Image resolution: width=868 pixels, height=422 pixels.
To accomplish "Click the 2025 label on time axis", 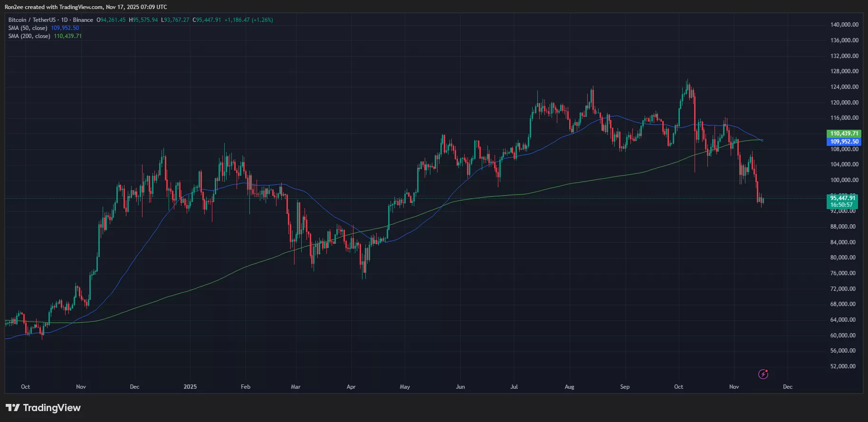I will coord(190,387).
